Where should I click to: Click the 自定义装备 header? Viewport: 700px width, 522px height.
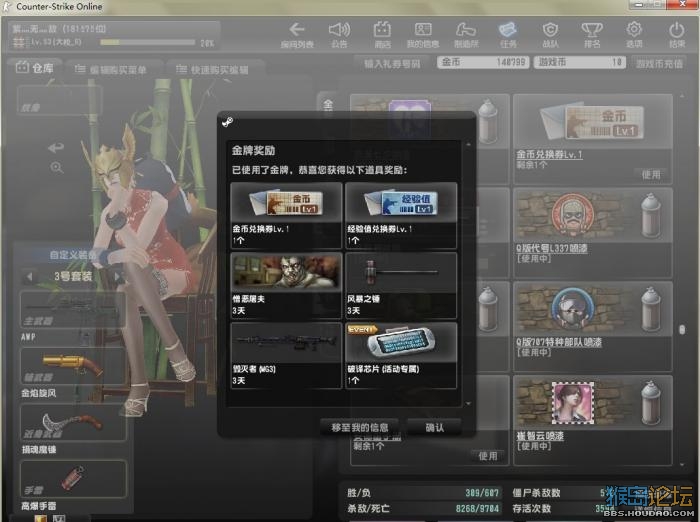pyautogui.click(x=73, y=255)
